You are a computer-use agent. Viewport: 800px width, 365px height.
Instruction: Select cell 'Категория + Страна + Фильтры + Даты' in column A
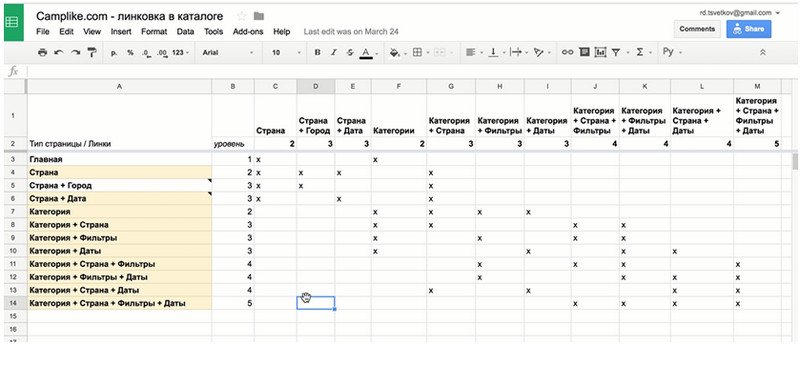click(119, 303)
